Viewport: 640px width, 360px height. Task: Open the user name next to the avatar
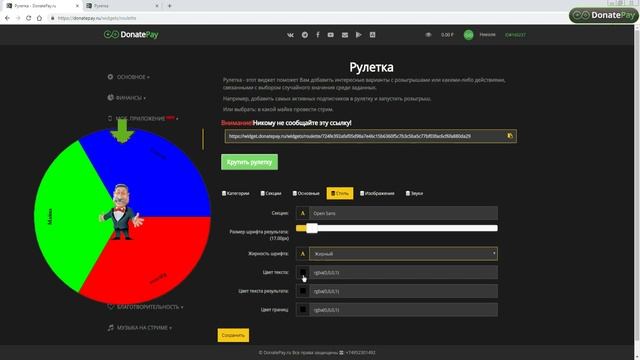point(487,35)
